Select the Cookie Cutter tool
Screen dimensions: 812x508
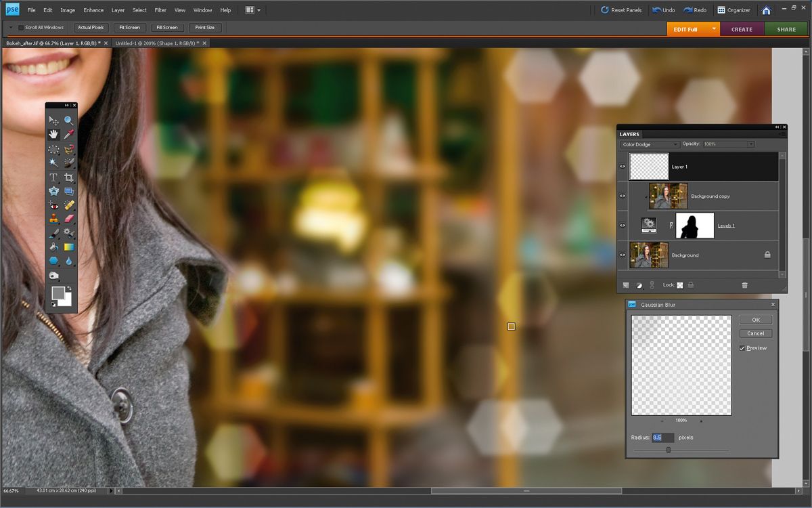click(54, 191)
